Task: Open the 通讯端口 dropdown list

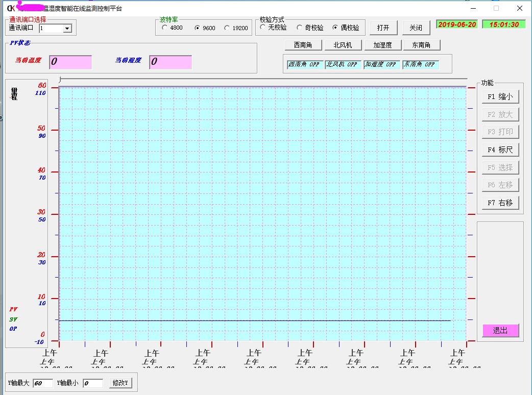Action: point(67,29)
